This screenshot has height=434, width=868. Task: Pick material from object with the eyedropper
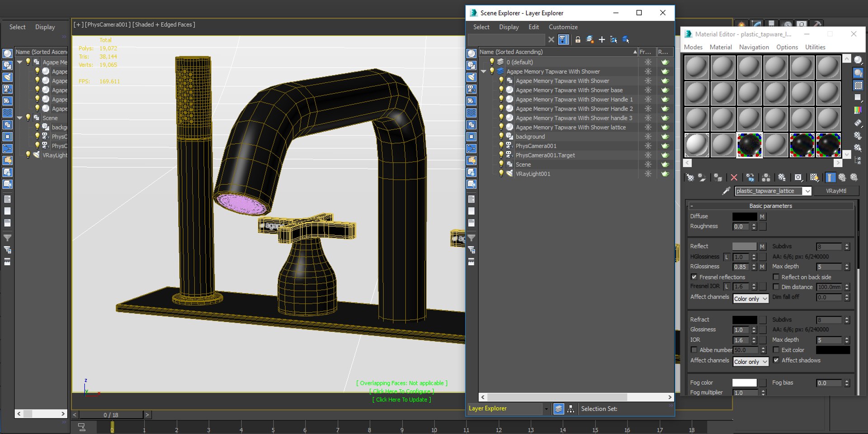pyautogui.click(x=726, y=191)
